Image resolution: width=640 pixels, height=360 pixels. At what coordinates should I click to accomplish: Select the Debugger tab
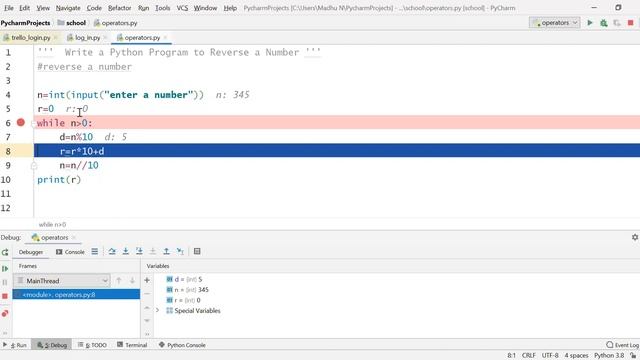point(31,252)
